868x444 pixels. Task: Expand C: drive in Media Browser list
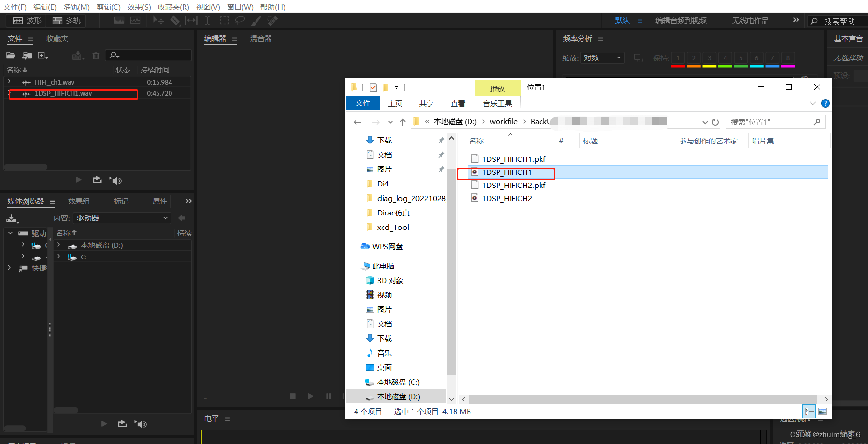58,257
